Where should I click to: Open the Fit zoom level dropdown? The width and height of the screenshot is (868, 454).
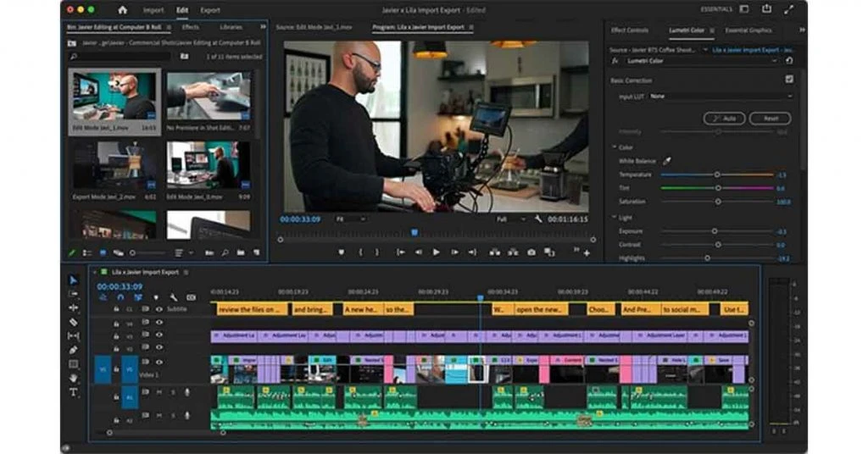point(350,219)
